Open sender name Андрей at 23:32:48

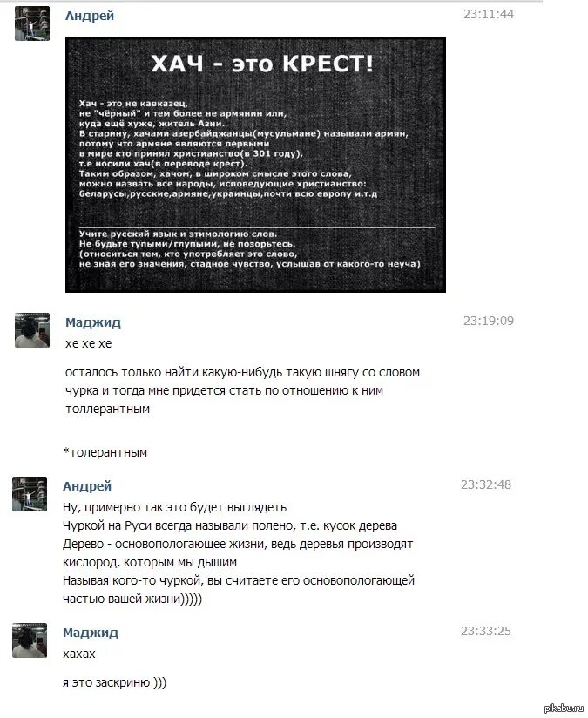(x=87, y=486)
